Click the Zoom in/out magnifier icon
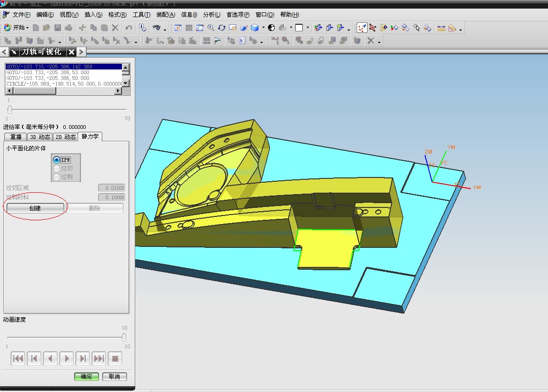 (211, 28)
